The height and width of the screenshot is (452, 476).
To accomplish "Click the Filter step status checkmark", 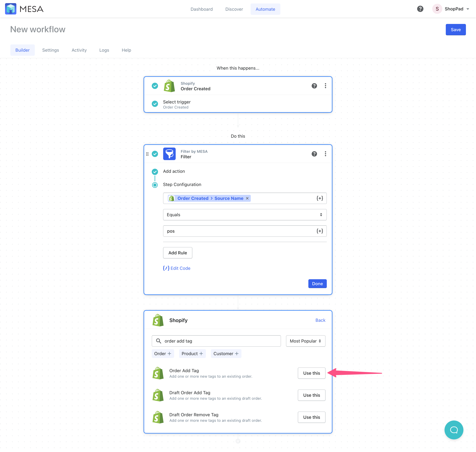I will (x=155, y=154).
